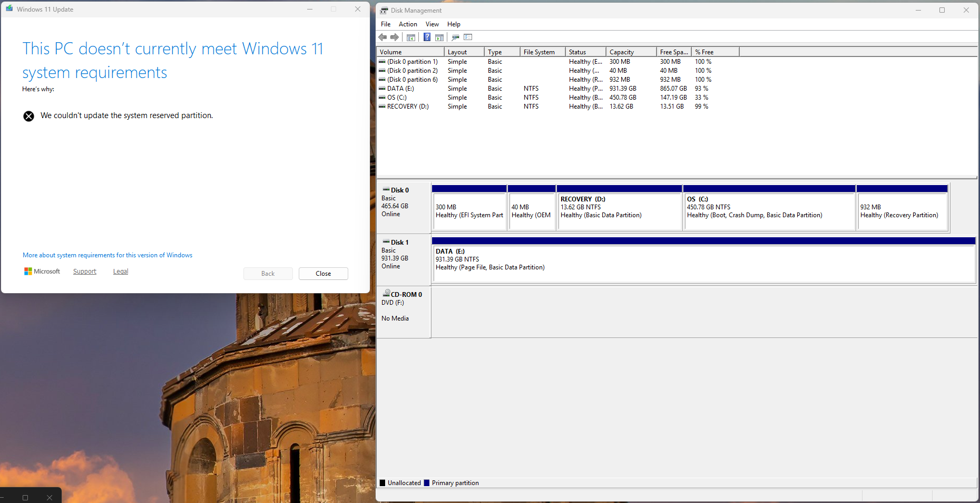Click the Legal link

(120, 271)
